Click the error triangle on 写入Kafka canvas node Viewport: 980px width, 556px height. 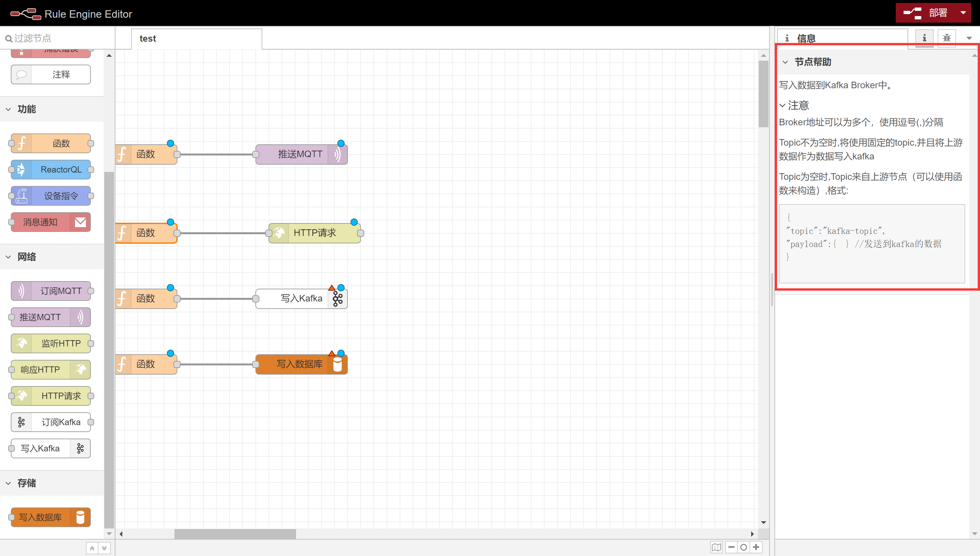[331, 288]
